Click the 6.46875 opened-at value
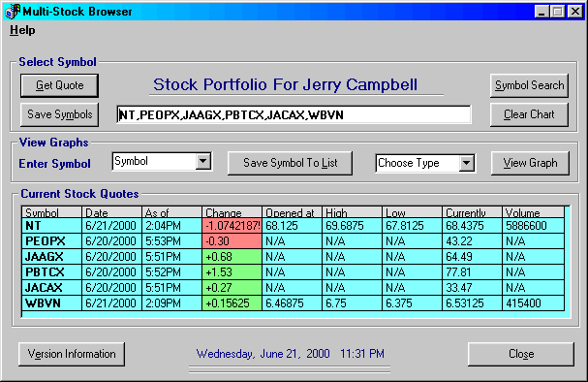Viewport: 588px width, 382px height. click(x=293, y=302)
